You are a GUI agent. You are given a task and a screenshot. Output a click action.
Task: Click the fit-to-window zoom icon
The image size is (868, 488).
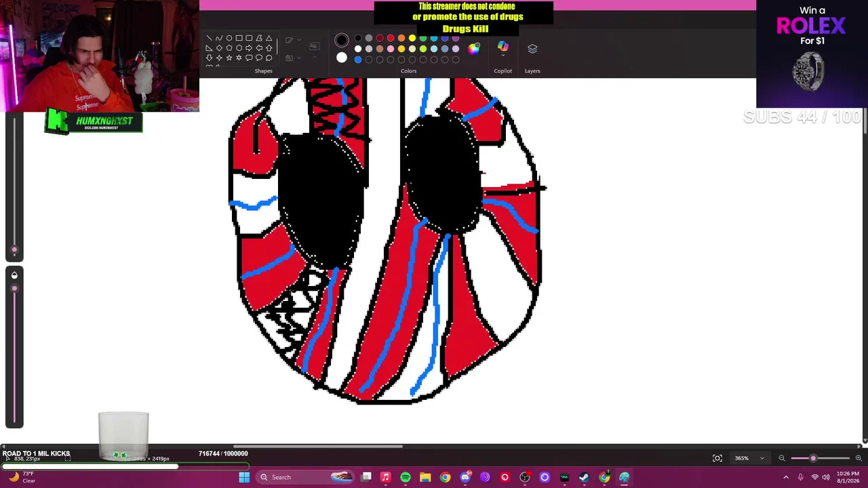click(717, 458)
